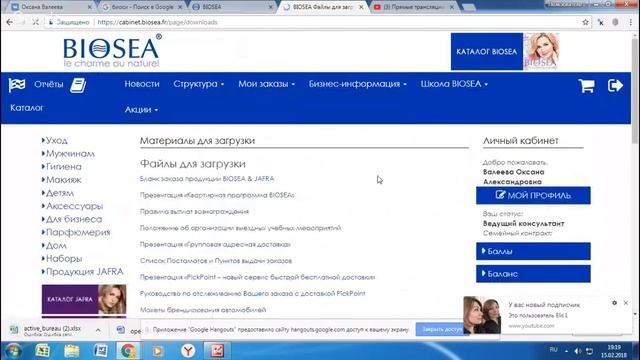Screen dimensions: 640x360
Task: Click the logout exit icon
Action: (615, 85)
